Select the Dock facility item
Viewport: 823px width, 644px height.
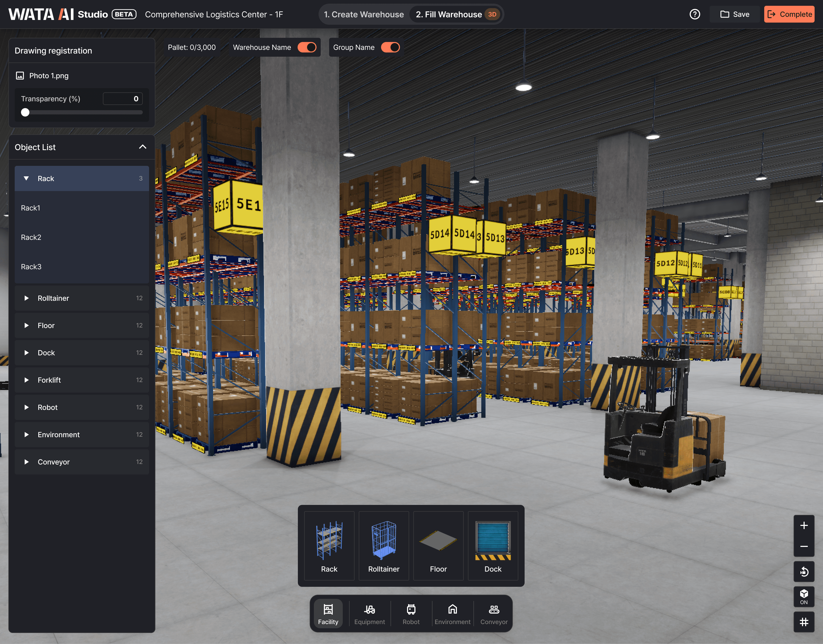492,545
